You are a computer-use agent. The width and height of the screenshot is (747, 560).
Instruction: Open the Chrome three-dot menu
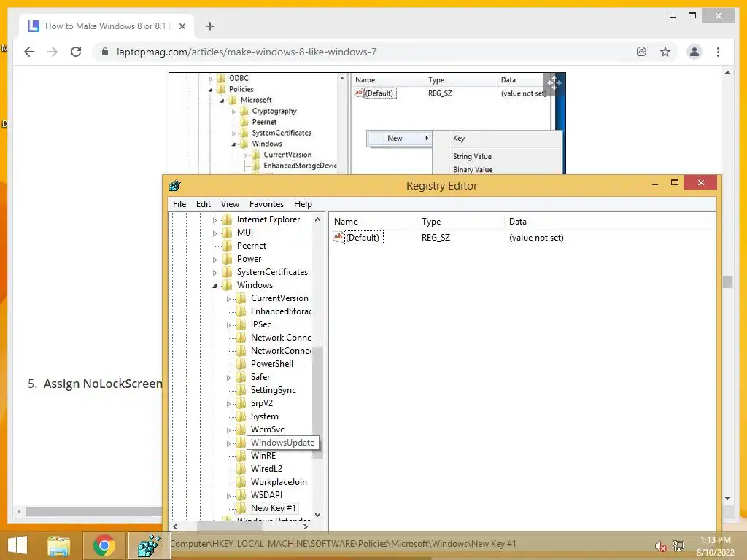(718, 52)
